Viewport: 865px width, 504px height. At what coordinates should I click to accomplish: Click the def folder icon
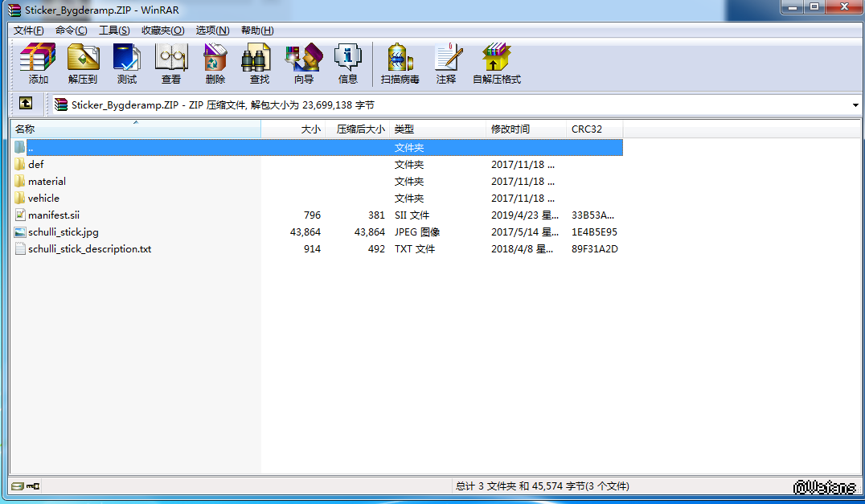20,164
